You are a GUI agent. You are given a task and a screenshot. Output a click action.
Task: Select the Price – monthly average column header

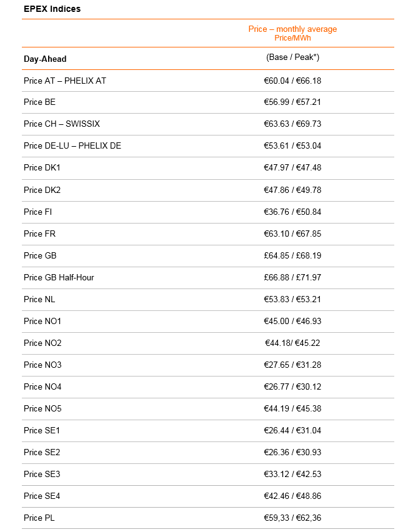(x=292, y=29)
